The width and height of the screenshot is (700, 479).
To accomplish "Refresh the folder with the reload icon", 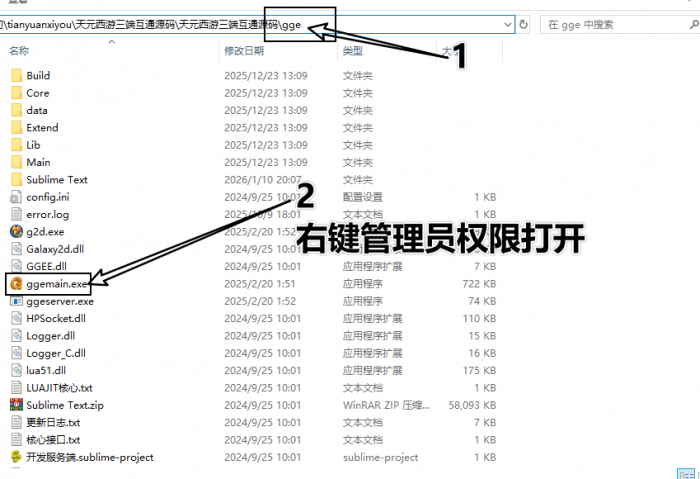I will tap(524, 25).
